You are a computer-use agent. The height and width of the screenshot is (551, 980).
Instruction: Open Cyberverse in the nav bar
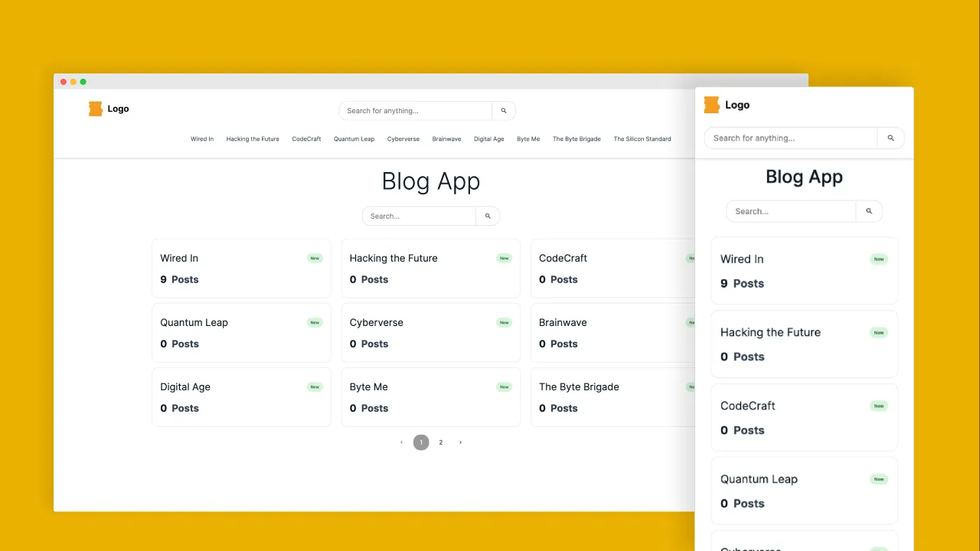click(403, 139)
